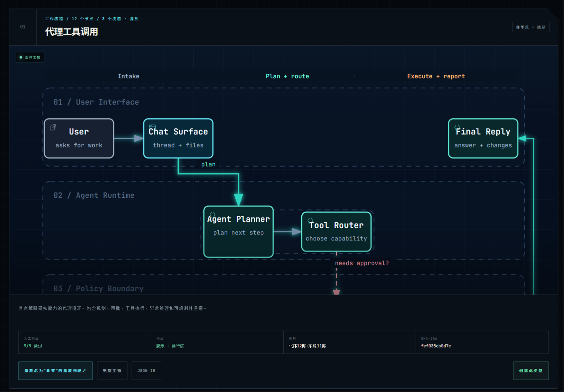
Task: Click the window icon in Chat Surface node
Action: [152, 127]
